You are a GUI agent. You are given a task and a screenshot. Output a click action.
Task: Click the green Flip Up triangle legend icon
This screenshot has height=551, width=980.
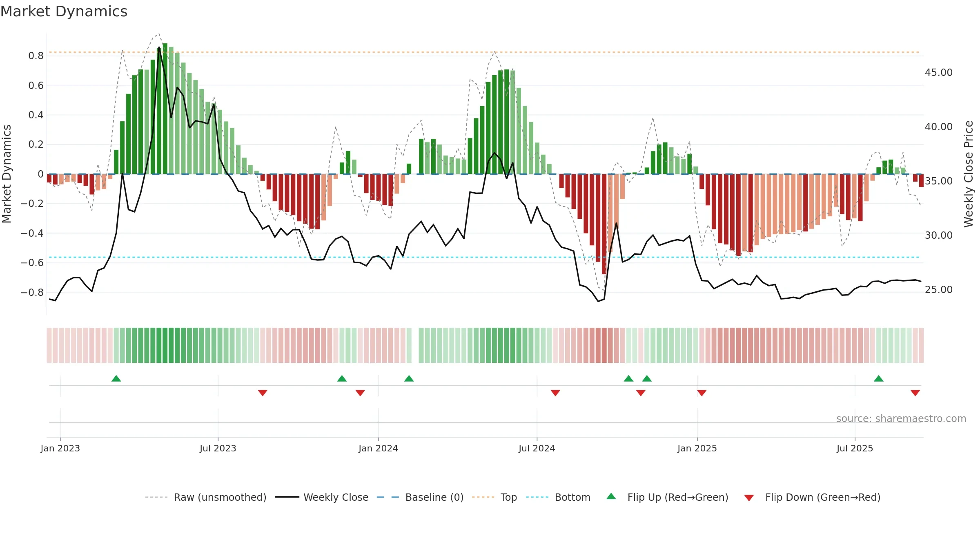(611, 496)
